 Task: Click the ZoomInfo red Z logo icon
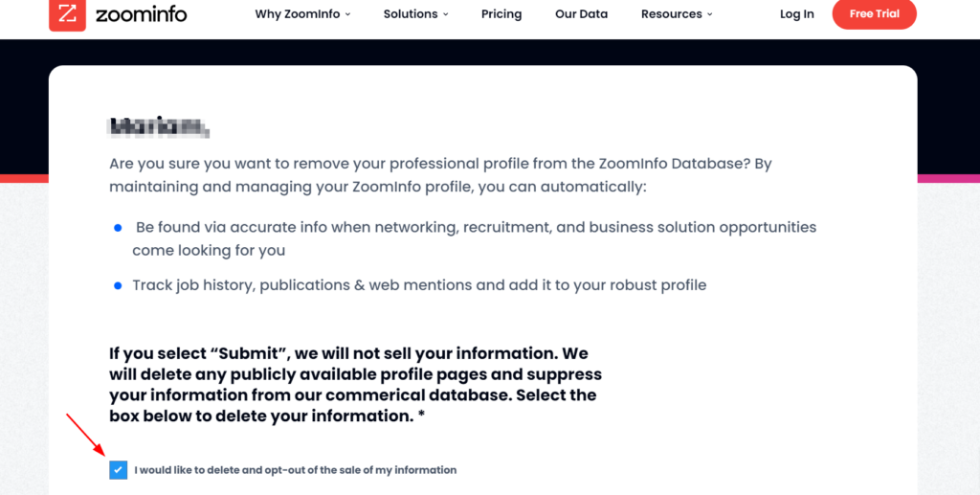pos(67,13)
